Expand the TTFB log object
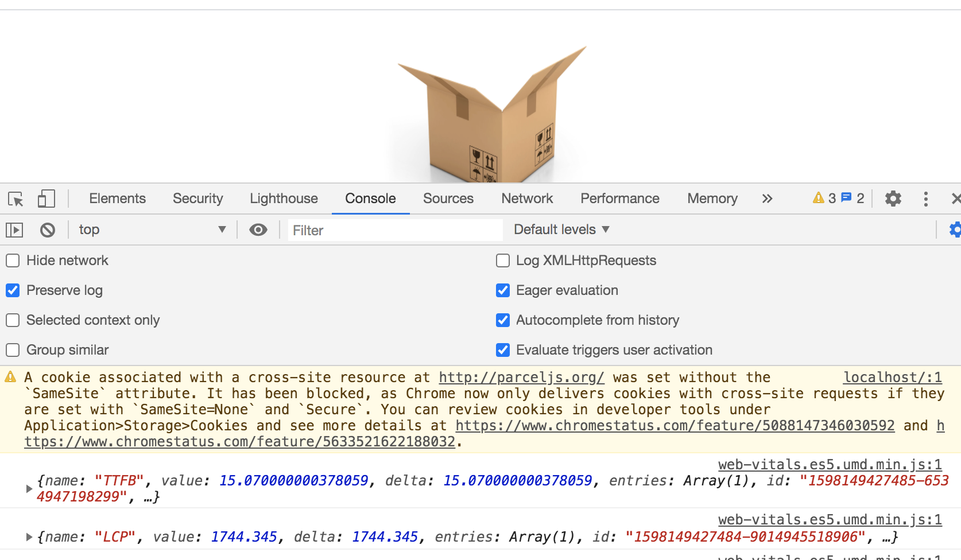961x560 pixels. (x=29, y=489)
